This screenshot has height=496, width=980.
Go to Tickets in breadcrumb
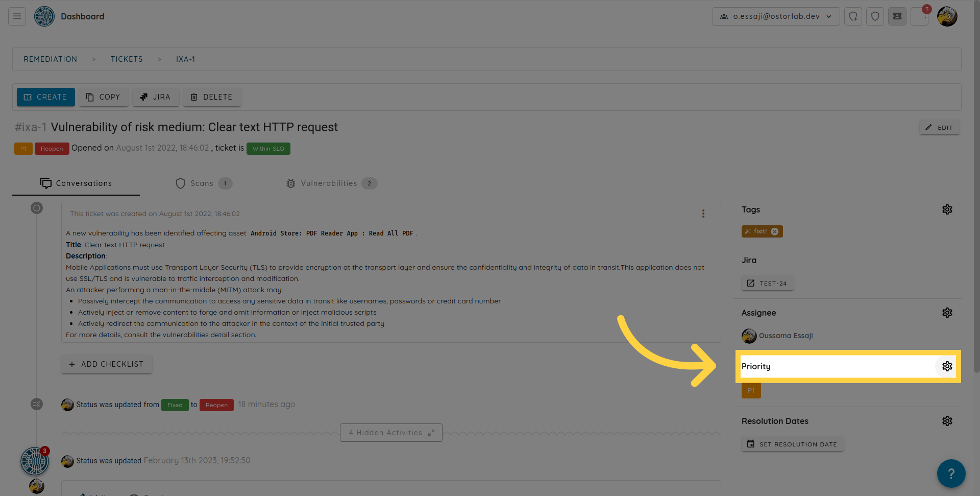click(x=127, y=59)
